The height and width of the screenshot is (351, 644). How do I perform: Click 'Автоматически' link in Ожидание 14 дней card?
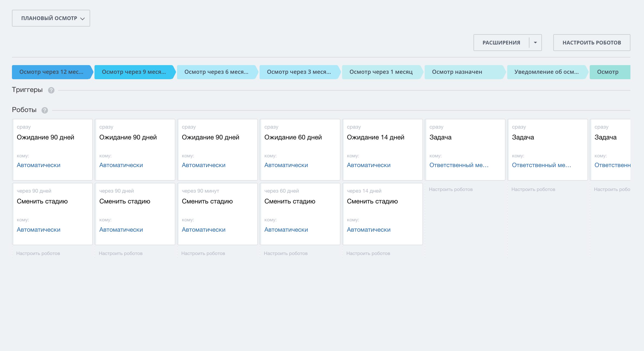pyautogui.click(x=368, y=165)
